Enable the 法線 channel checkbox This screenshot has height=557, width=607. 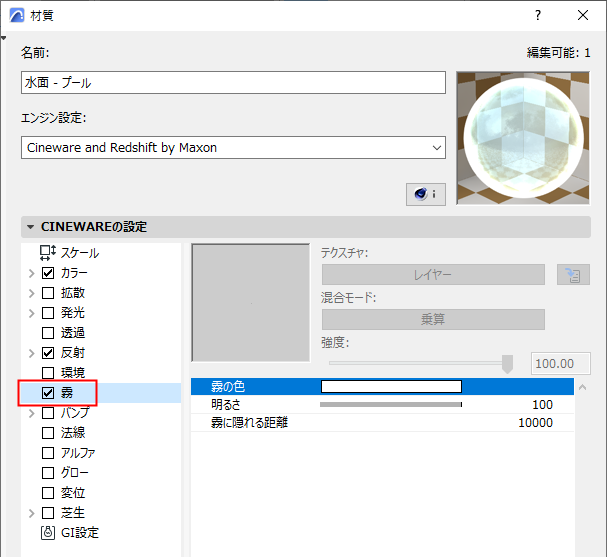click(x=48, y=433)
